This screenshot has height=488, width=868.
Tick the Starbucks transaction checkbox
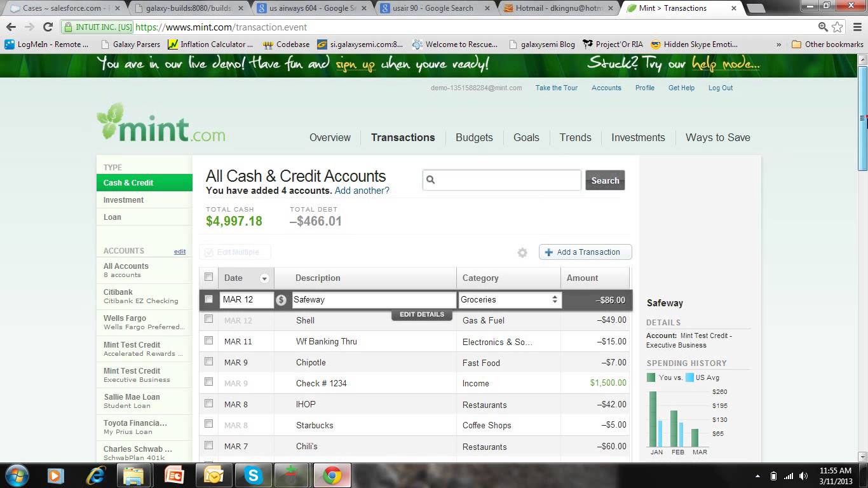(208, 424)
